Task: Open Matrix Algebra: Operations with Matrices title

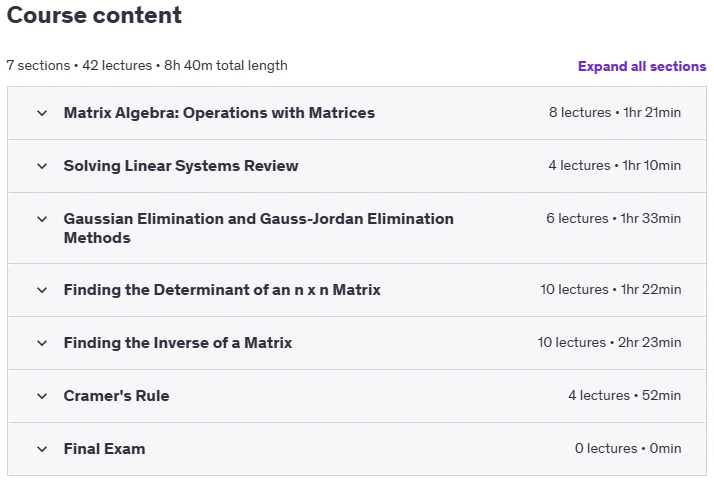Action: [x=219, y=113]
